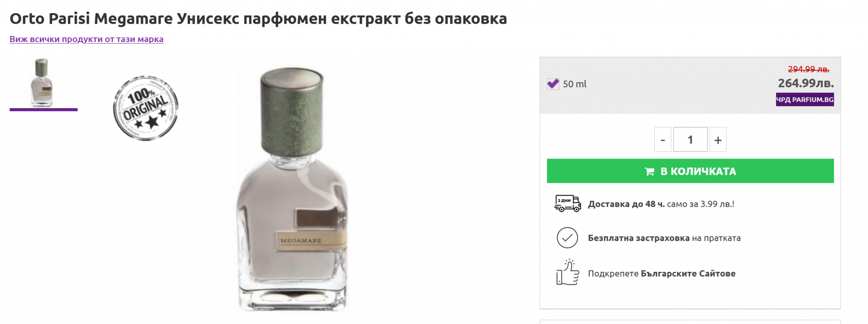Image resolution: width=868 pixels, height=324 pixels.
Task: Decrease quantity with the minus button
Action: [x=662, y=140]
